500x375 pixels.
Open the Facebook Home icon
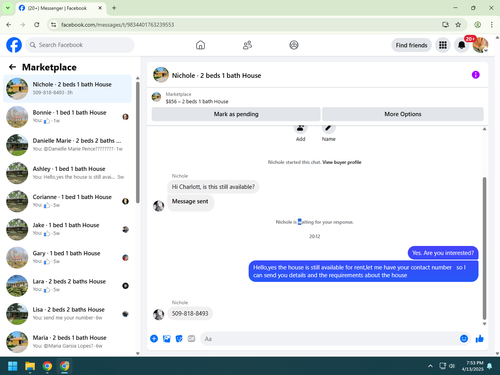click(x=200, y=45)
